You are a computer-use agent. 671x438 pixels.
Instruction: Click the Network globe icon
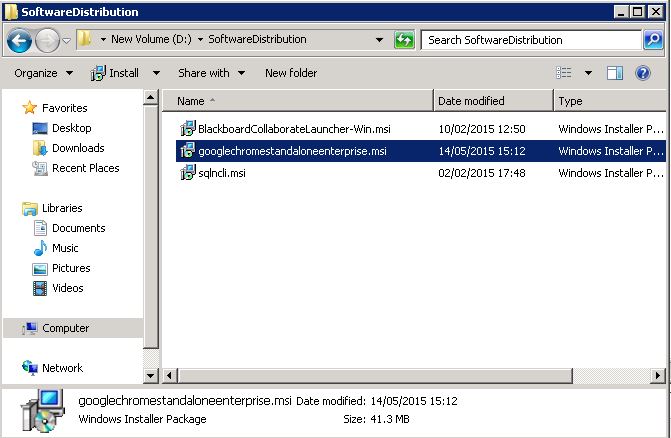[x=30, y=367]
